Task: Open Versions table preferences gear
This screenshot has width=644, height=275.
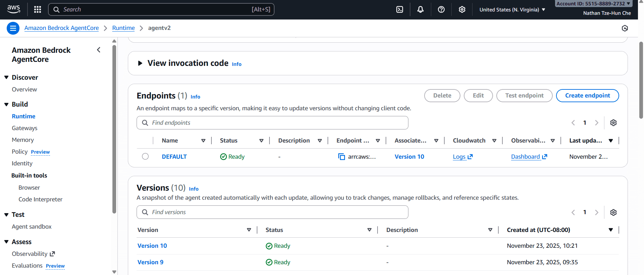Action: pyautogui.click(x=613, y=212)
